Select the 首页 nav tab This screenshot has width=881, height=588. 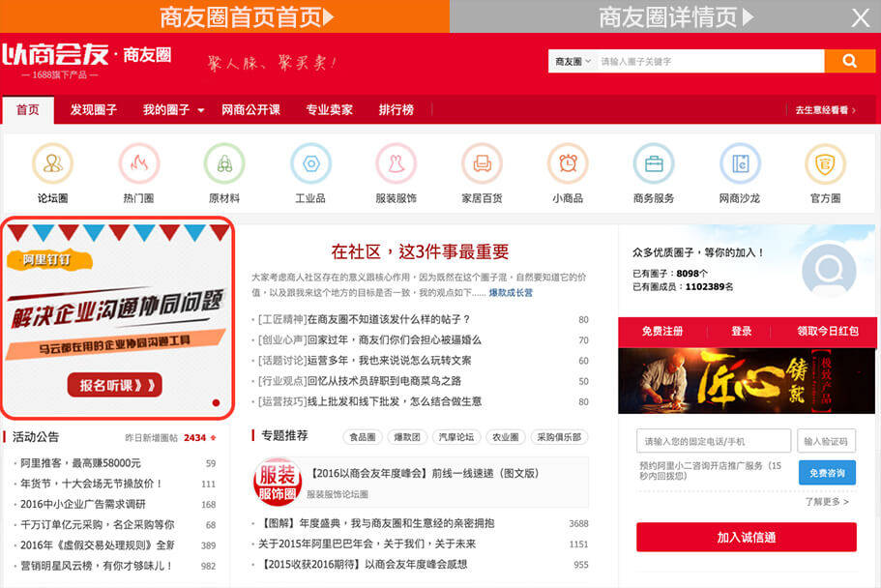pos(28,109)
